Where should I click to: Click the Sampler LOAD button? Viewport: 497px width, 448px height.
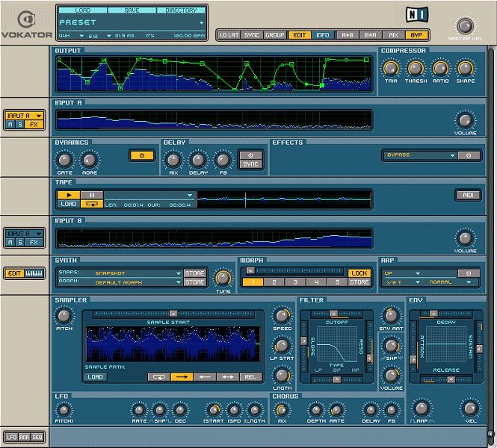pos(96,377)
